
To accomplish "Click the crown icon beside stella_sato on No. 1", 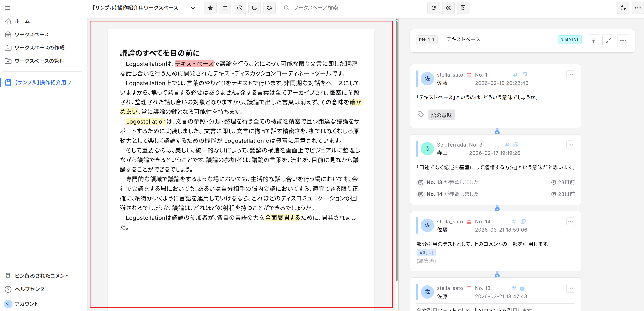I will tap(469, 75).
